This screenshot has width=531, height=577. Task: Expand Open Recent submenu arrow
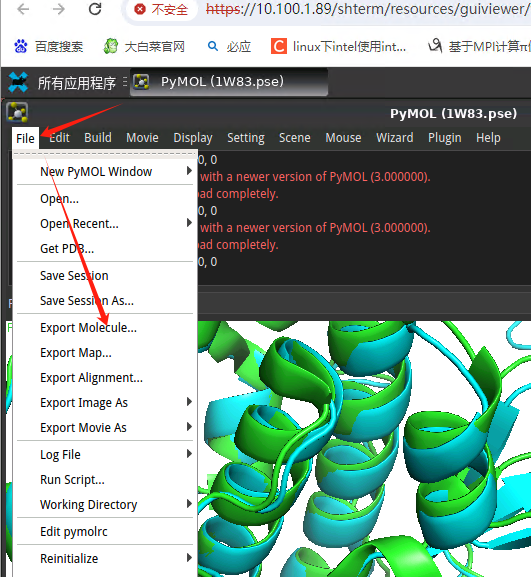[189, 223]
